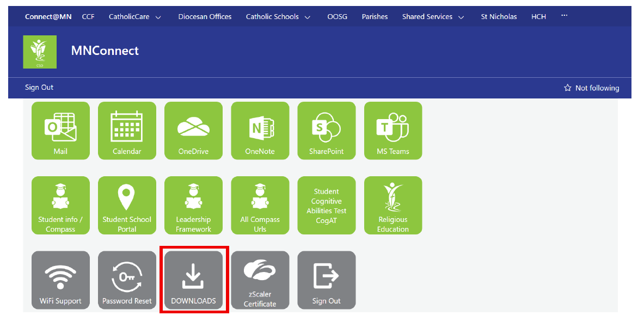Image resolution: width=644 pixels, height=328 pixels.
Task: Expand the Catholic Schools dropdown menu
Action: point(278,17)
